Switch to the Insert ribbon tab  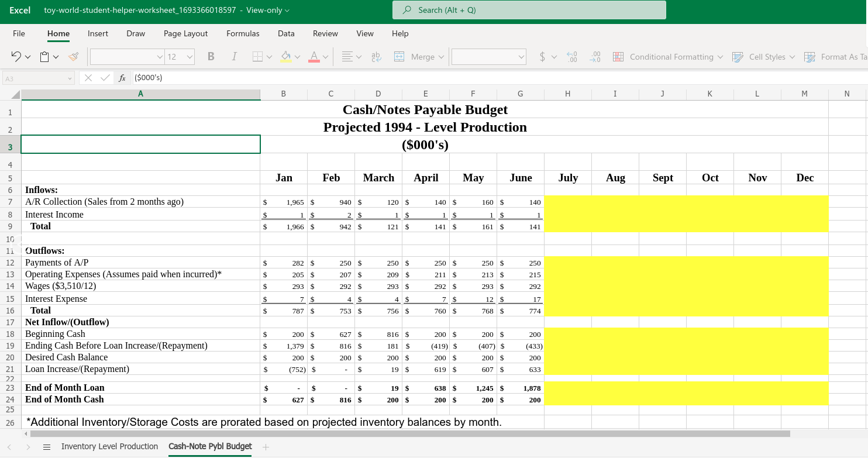pyautogui.click(x=98, y=33)
